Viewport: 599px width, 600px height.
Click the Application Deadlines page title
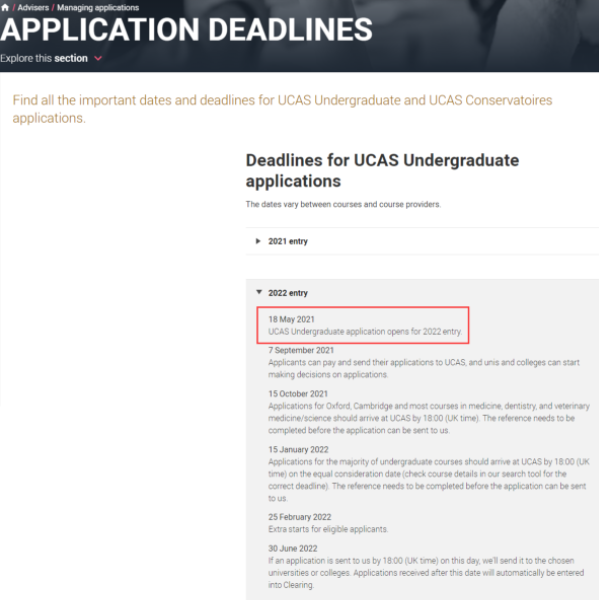pyautogui.click(x=186, y=29)
